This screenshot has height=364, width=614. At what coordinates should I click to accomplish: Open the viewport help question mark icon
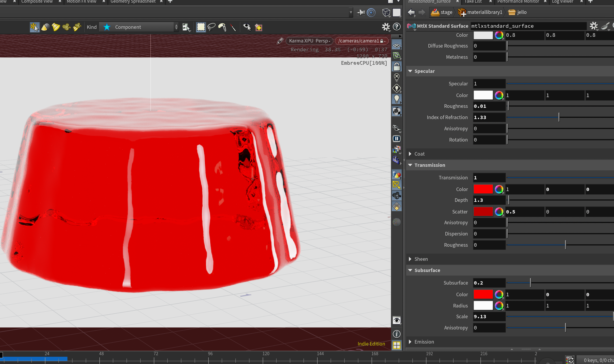pos(396,27)
